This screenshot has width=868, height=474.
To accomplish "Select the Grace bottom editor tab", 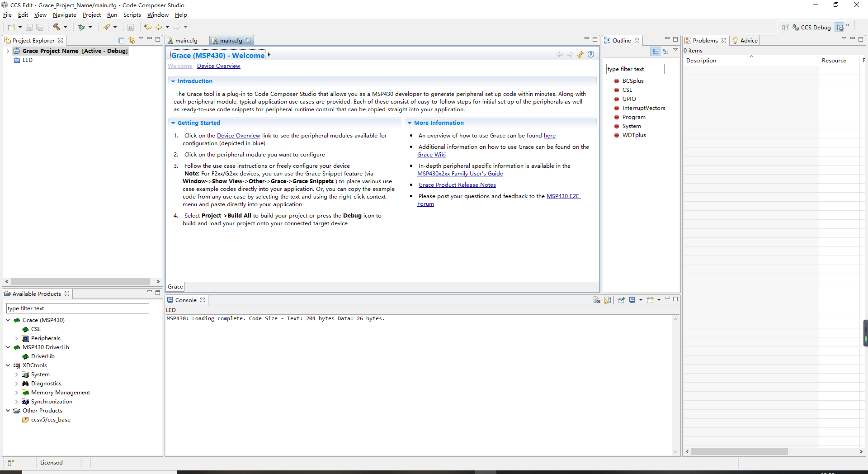I will pyautogui.click(x=175, y=287).
